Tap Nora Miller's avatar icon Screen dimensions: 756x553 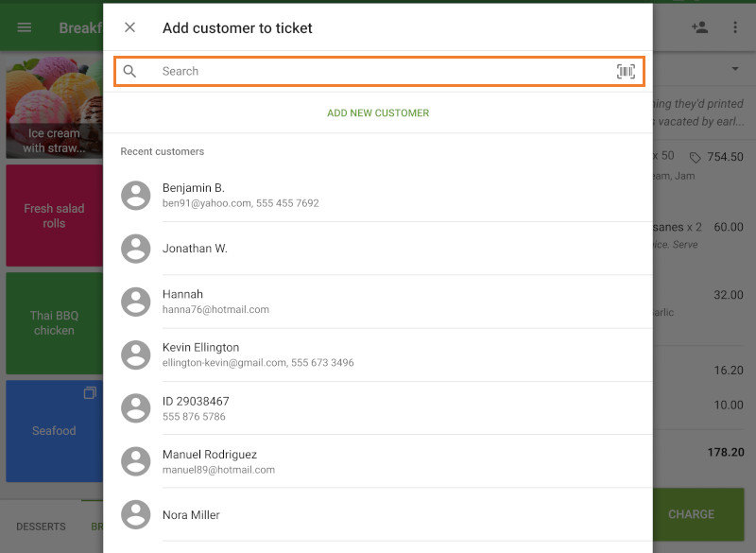(x=135, y=517)
